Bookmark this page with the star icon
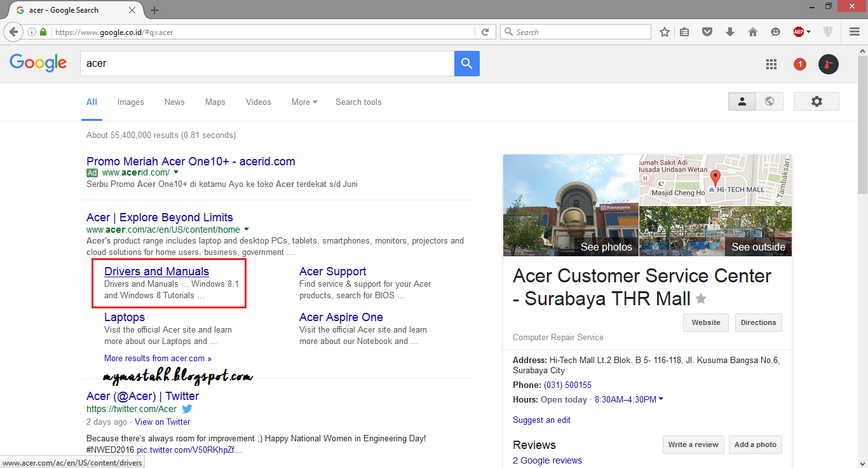 (665, 32)
